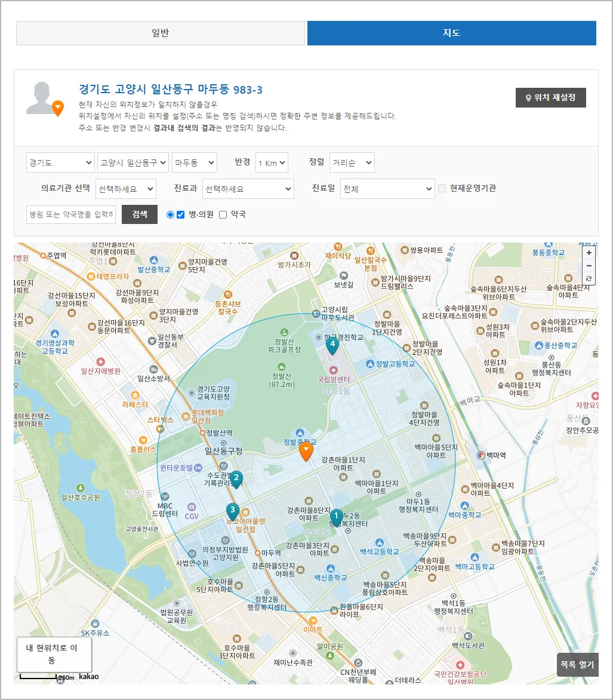
Task: Select the 지도 tab
Action: pos(451,33)
